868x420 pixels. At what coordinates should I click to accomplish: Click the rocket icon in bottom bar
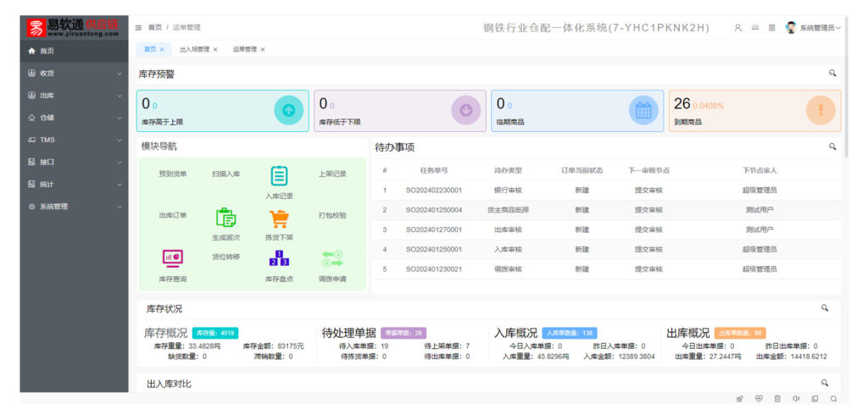point(739,399)
